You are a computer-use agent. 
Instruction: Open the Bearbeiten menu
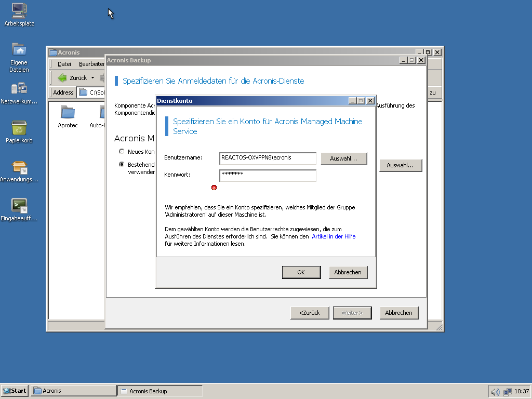[x=91, y=64]
